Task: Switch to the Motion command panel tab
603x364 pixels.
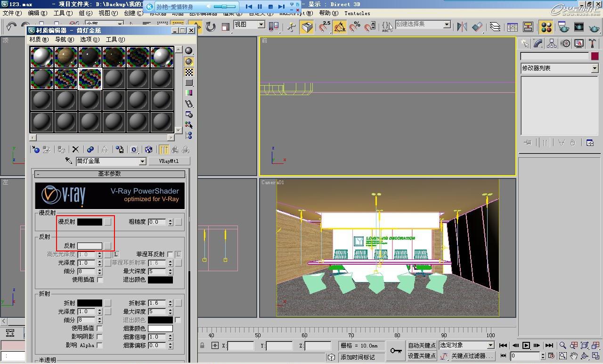Action: click(565, 43)
